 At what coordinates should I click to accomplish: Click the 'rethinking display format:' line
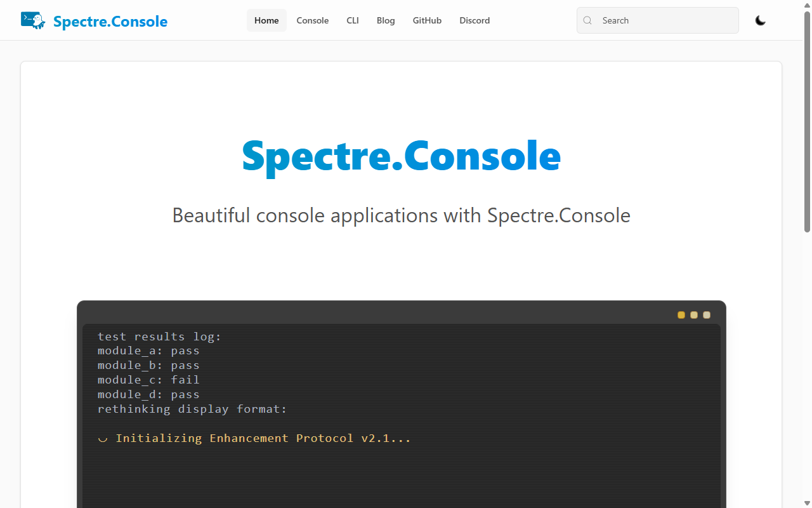192,409
